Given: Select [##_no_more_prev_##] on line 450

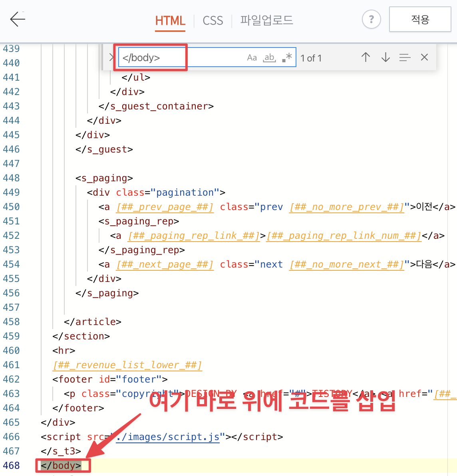Looking at the screenshot, I should 346,207.
